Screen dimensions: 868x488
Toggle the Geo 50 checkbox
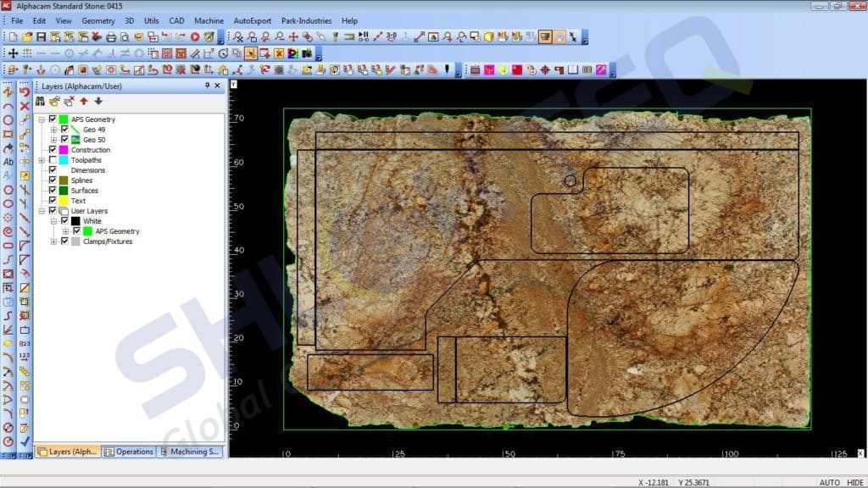coord(64,140)
